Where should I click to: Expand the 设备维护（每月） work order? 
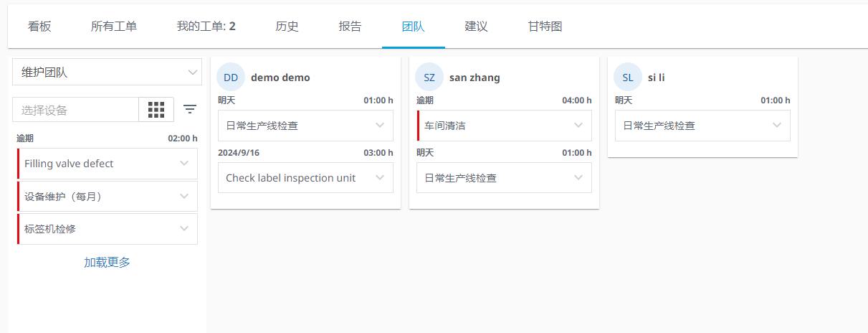pos(184,196)
